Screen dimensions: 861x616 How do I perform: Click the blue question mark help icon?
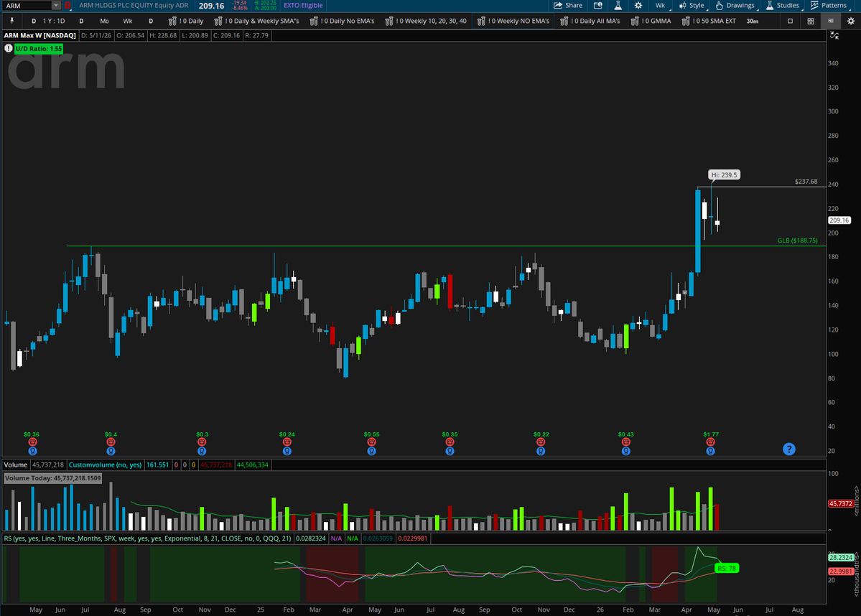tap(789, 449)
